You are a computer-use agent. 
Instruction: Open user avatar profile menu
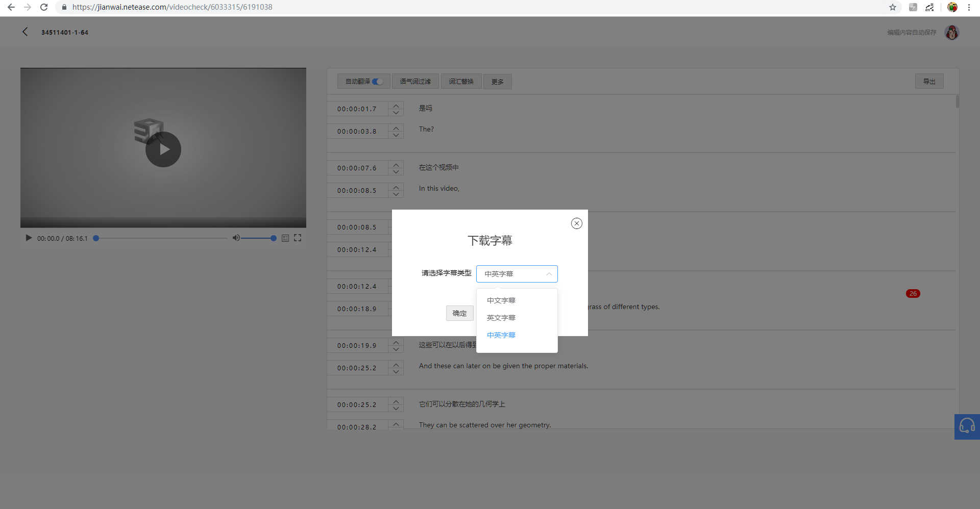pyautogui.click(x=952, y=33)
